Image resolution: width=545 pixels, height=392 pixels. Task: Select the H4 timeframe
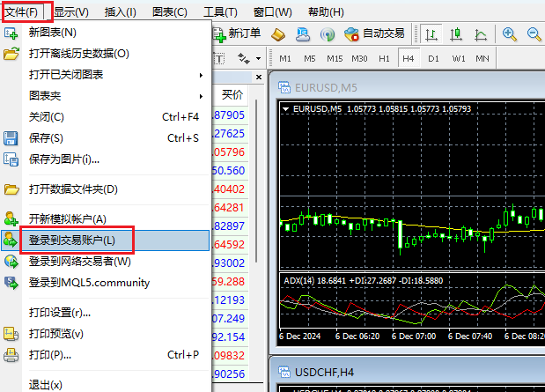(x=409, y=58)
